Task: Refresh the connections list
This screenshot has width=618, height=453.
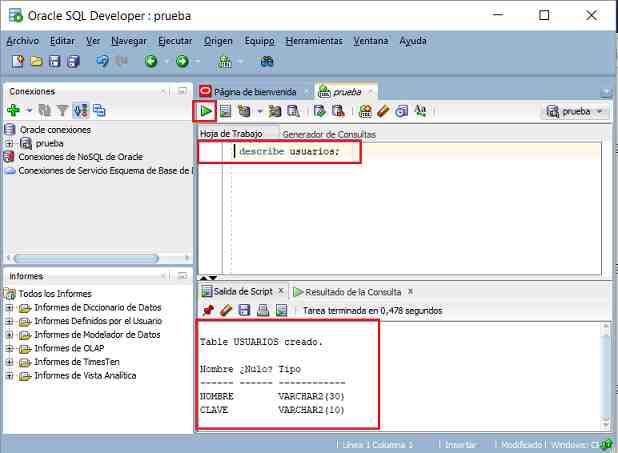Action: (44, 110)
